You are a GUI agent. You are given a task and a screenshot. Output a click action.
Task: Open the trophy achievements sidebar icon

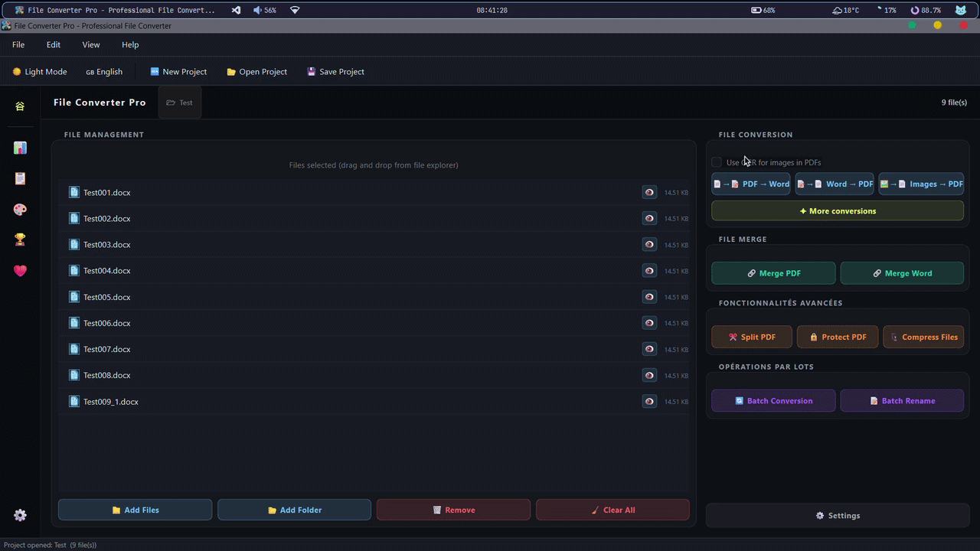[20, 240]
